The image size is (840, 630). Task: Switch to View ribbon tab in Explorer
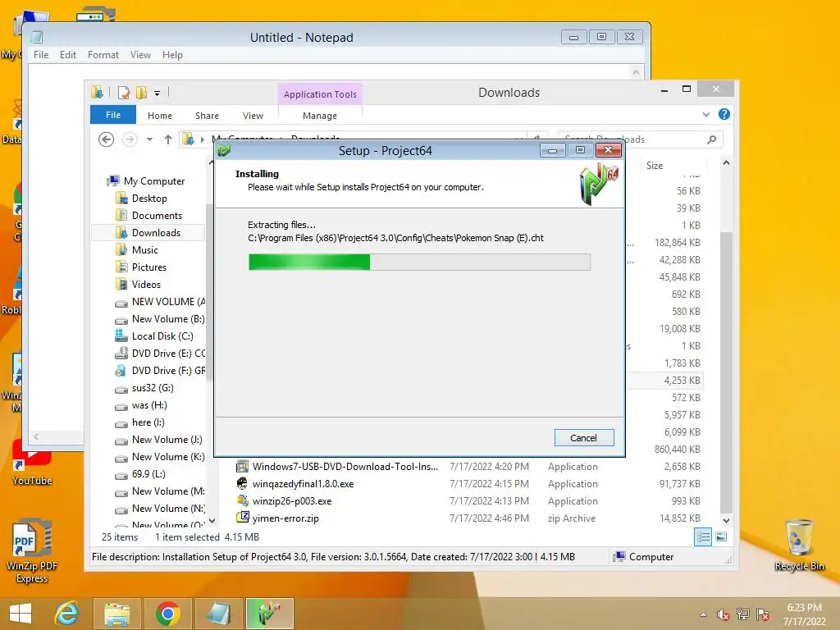(x=253, y=116)
